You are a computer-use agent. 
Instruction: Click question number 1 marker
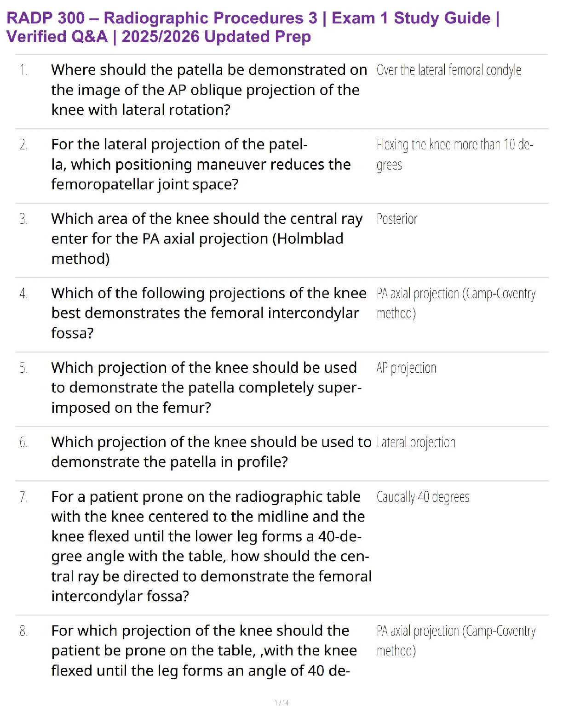(x=23, y=70)
